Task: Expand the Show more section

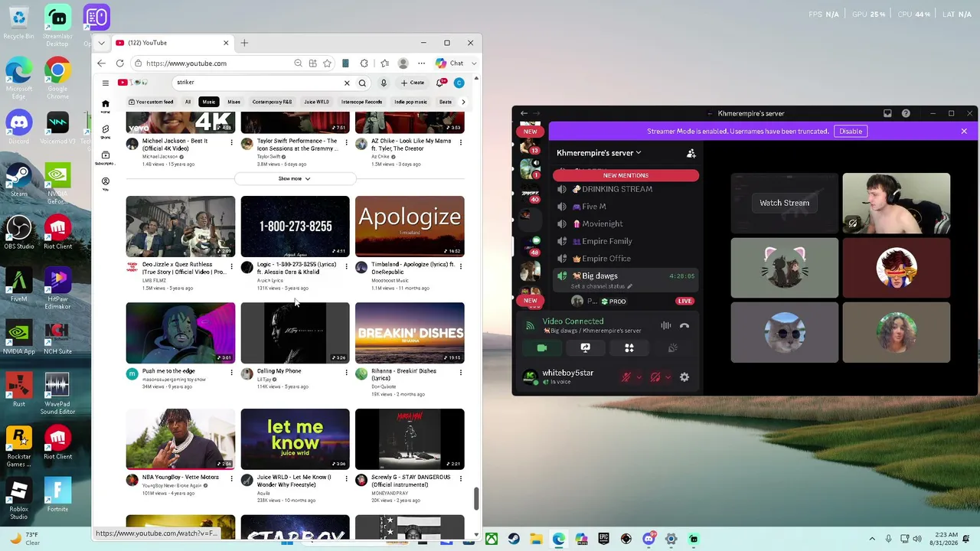Action: coord(295,178)
